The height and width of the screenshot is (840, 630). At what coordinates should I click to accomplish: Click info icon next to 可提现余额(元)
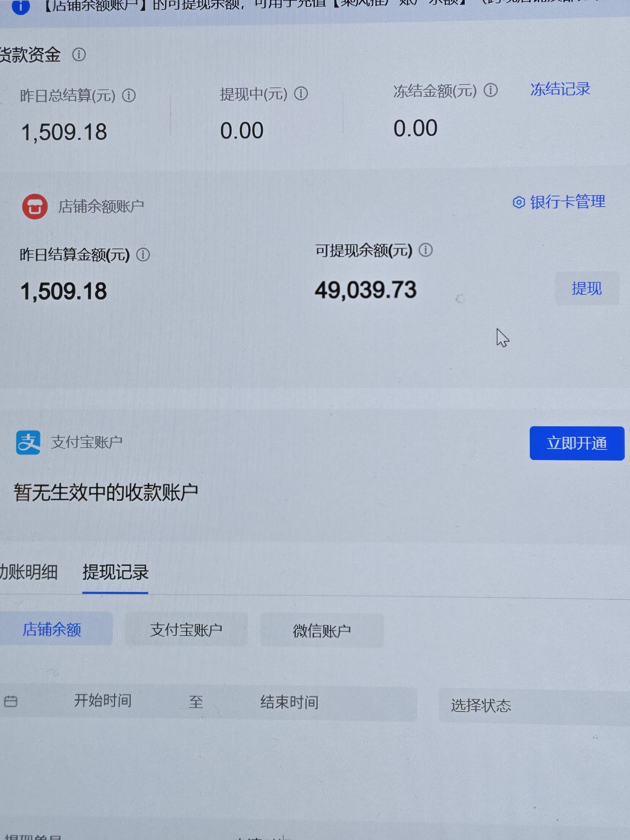[426, 250]
